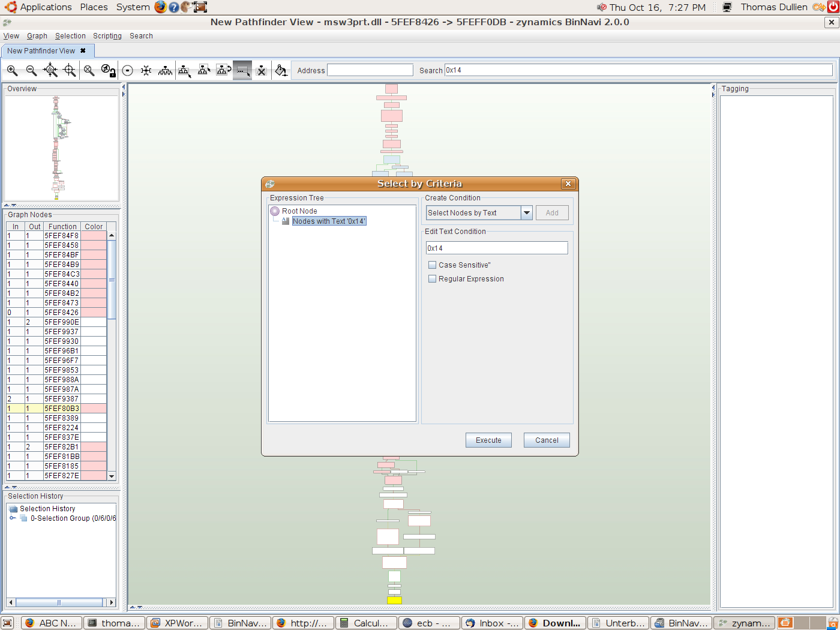Enable the Case Sensitive checkbox
The width and height of the screenshot is (840, 630).
432,265
